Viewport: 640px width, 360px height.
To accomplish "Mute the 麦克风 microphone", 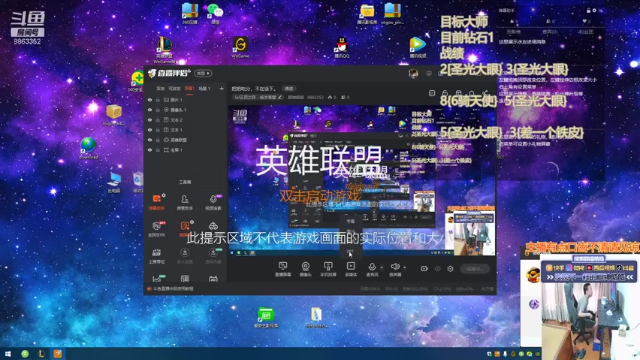I will pyautogui.click(x=372, y=269).
